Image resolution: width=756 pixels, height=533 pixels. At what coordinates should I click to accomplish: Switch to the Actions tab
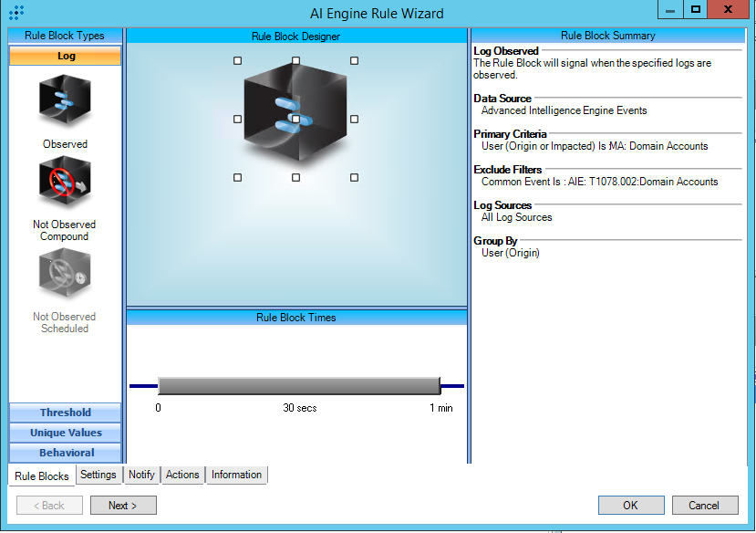(182, 475)
